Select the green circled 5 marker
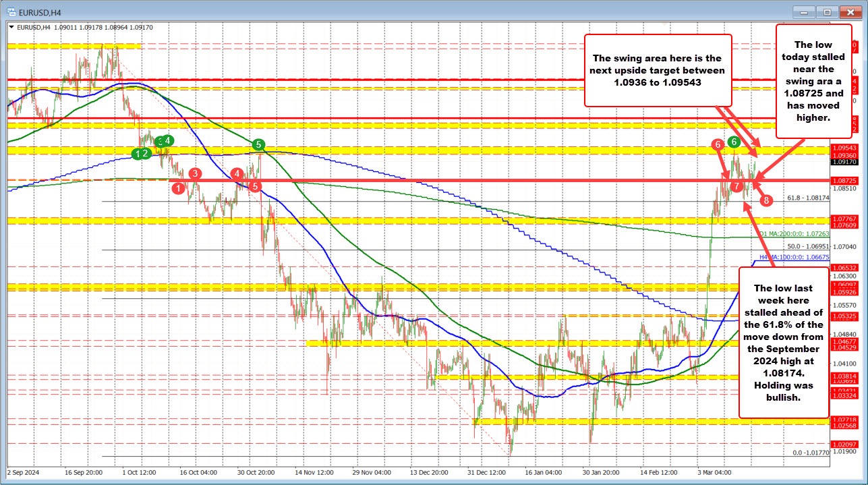Viewport: 868px width, 485px height. click(x=257, y=144)
